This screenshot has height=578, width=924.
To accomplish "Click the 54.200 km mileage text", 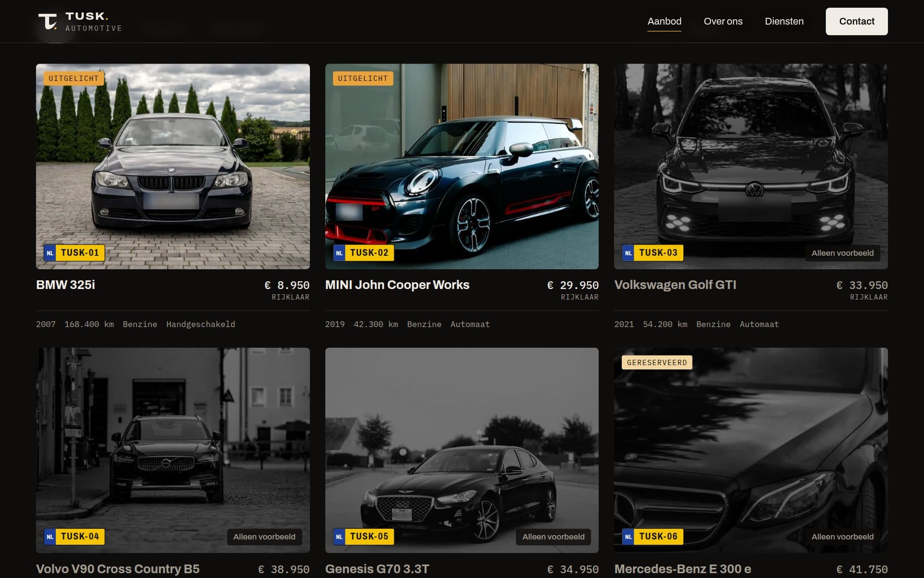I will (x=665, y=324).
